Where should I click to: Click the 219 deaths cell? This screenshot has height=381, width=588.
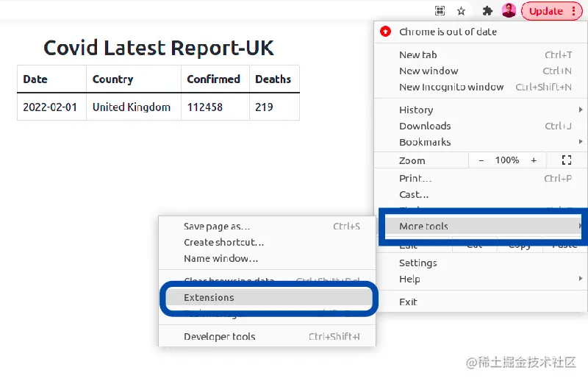274,107
